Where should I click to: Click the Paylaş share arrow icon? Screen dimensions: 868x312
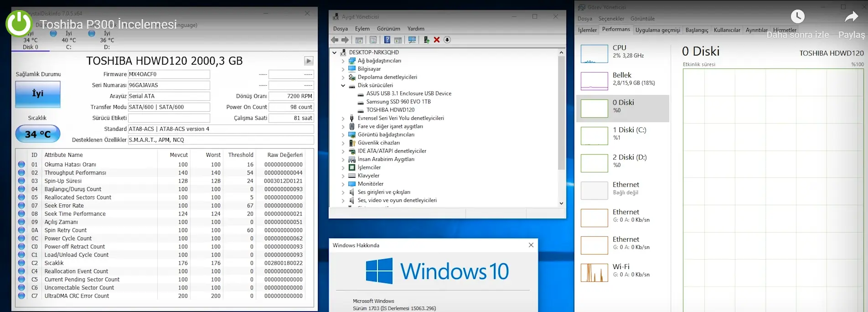pyautogui.click(x=851, y=17)
